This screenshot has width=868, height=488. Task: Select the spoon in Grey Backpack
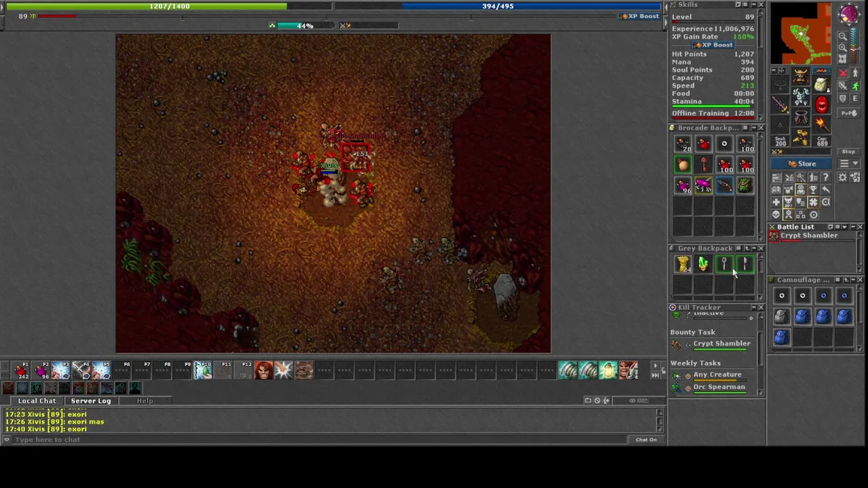[x=724, y=264]
